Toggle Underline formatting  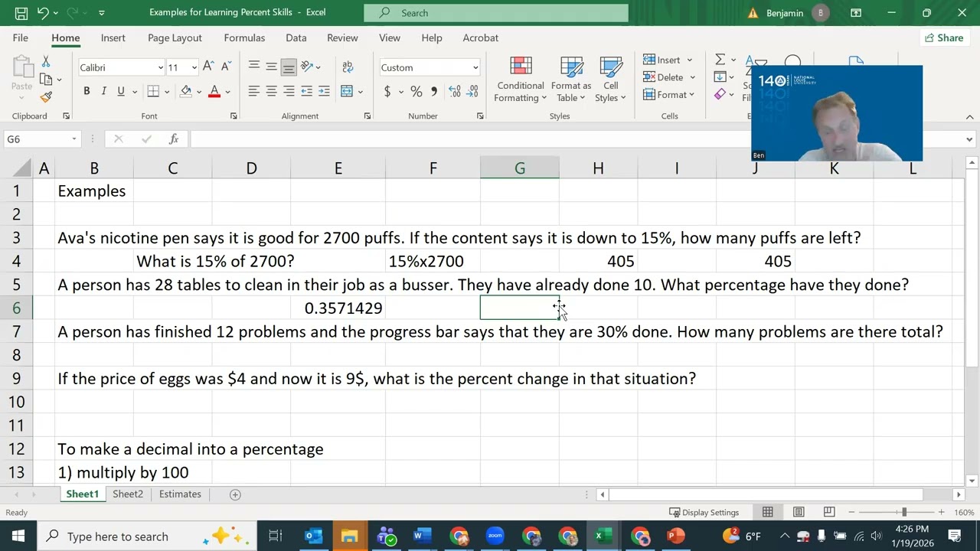[121, 91]
